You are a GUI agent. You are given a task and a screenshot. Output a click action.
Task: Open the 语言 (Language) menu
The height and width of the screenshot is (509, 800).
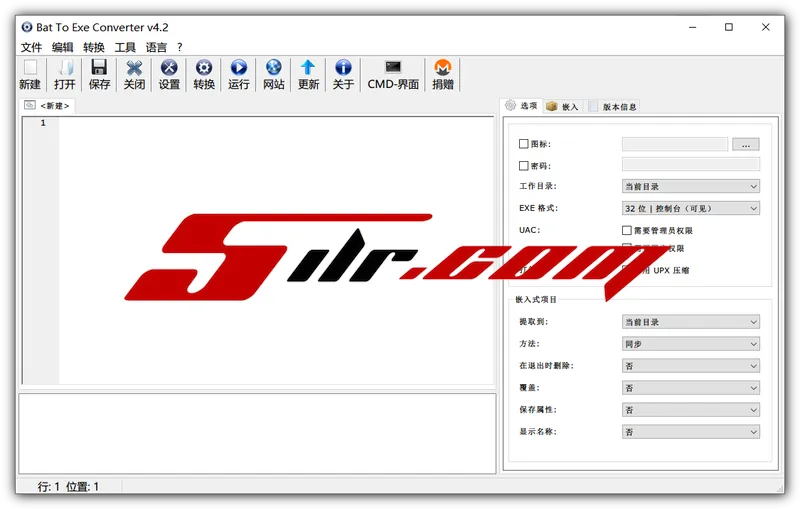(156, 47)
